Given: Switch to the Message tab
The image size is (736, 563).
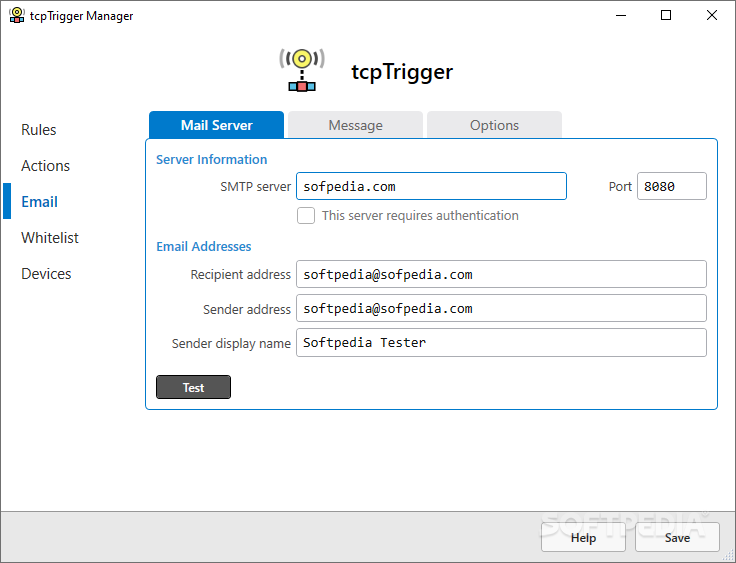Looking at the screenshot, I should (355, 125).
